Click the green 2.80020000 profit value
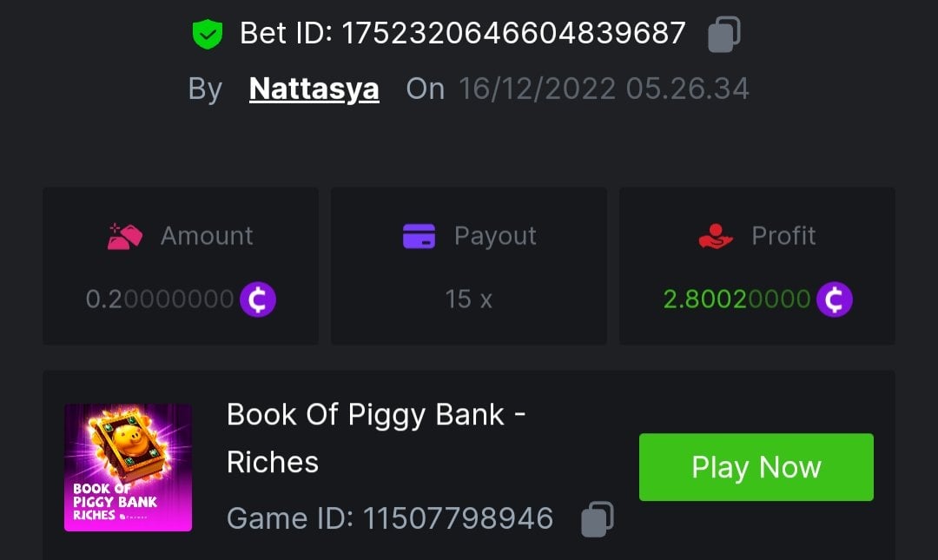Viewport: 938px width, 560px height. point(737,300)
